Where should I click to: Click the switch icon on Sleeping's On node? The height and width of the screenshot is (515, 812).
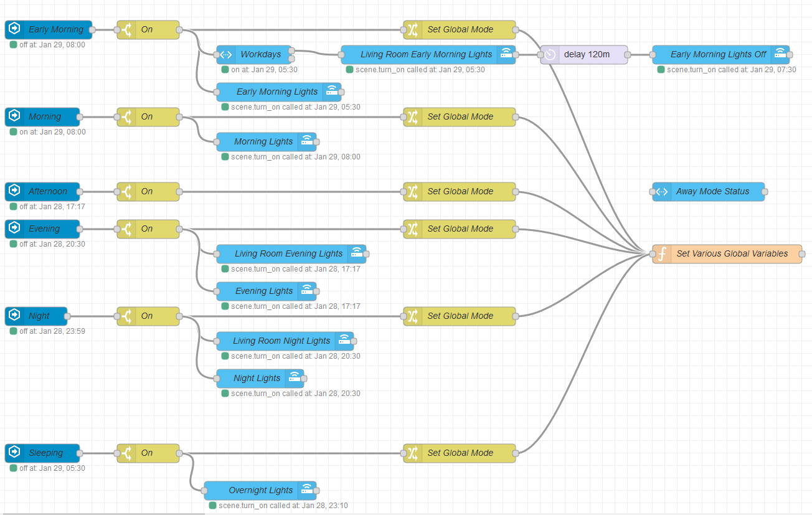[x=126, y=453]
